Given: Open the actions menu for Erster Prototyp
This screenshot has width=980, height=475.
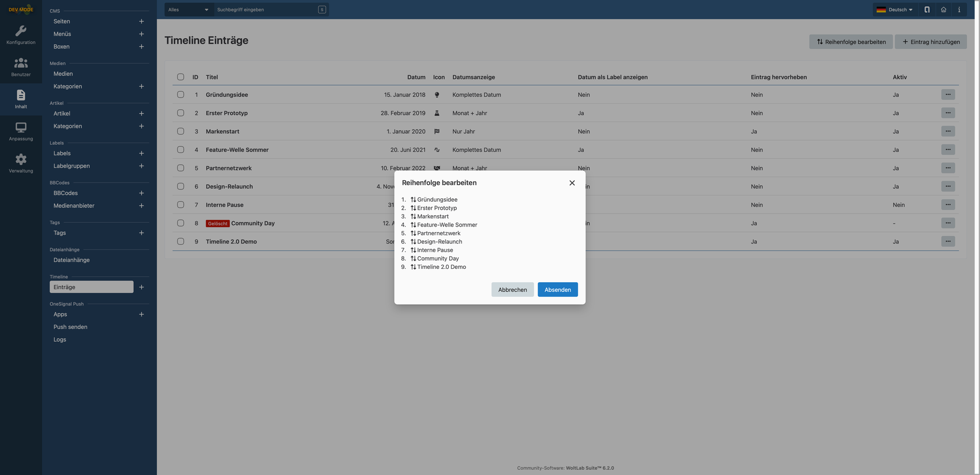Looking at the screenshot, I should (x=947, y=113).
